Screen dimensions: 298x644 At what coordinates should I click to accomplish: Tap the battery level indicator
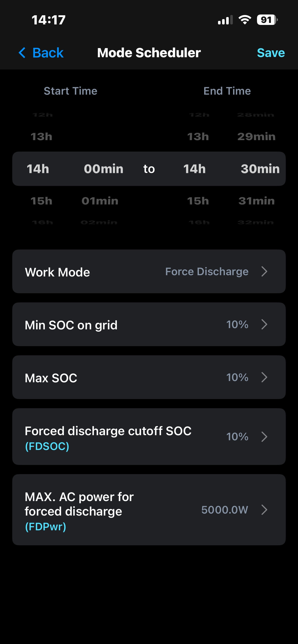[x=267, y=20]
